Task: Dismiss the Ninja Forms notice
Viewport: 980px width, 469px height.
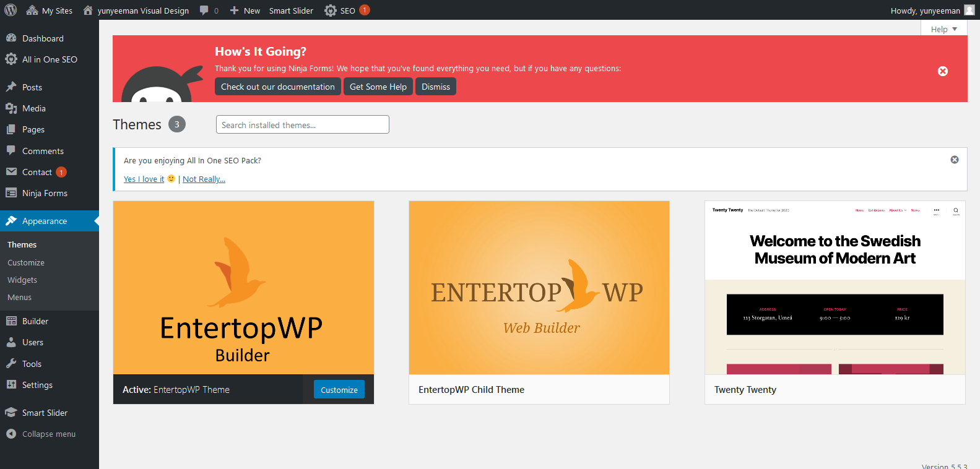Action: tap(436, 87)
